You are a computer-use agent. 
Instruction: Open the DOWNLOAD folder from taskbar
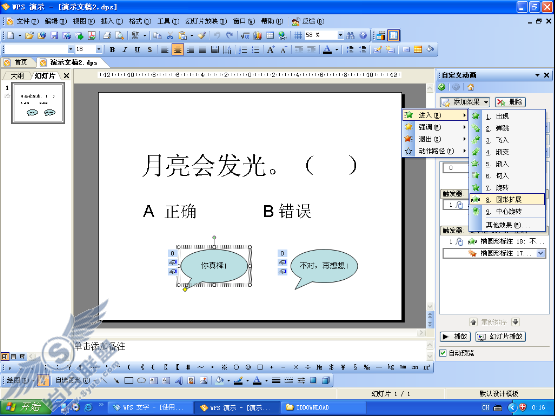pos(323,408)
